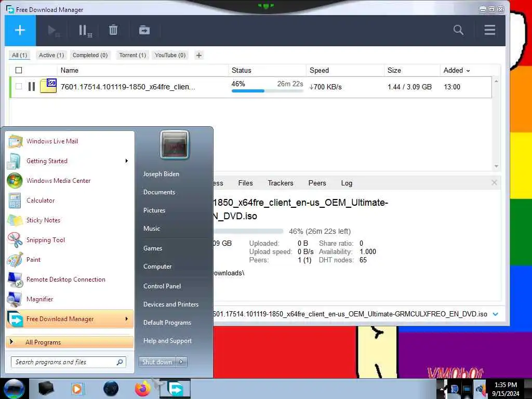Launch Calculator from Start menu

[x=70, y=201]
